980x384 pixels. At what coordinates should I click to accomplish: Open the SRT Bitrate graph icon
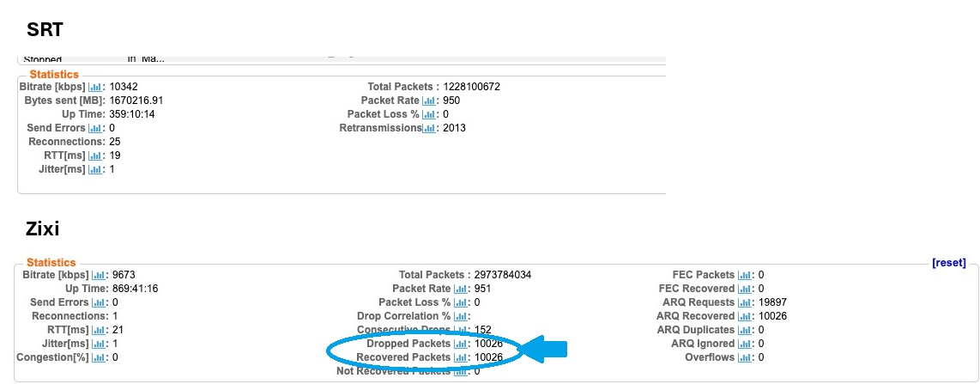(x=96, y=87)
